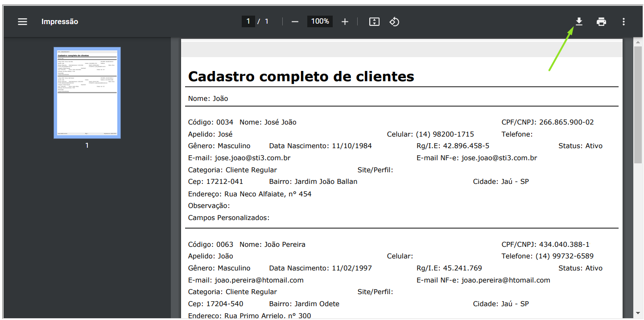Viewport: 644px width, 320px height.
Task: Click the vertical scrollbar thumb
Action: click(x=638, y=105)
